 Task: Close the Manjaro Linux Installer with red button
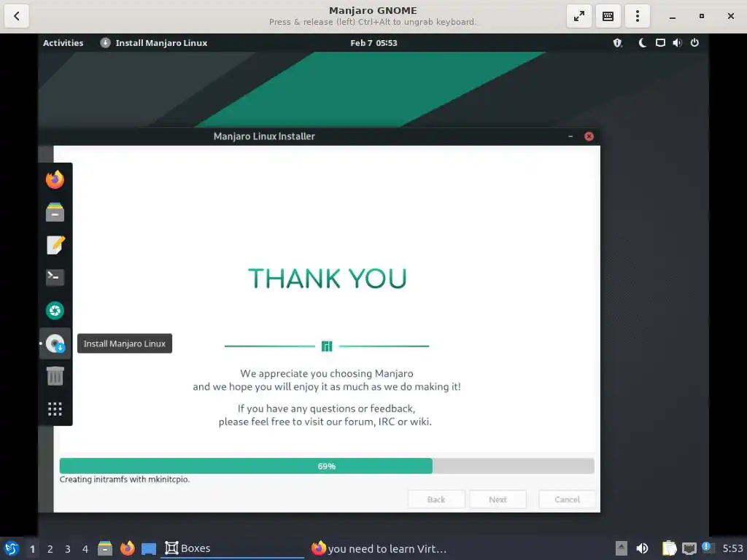point(589,136)
